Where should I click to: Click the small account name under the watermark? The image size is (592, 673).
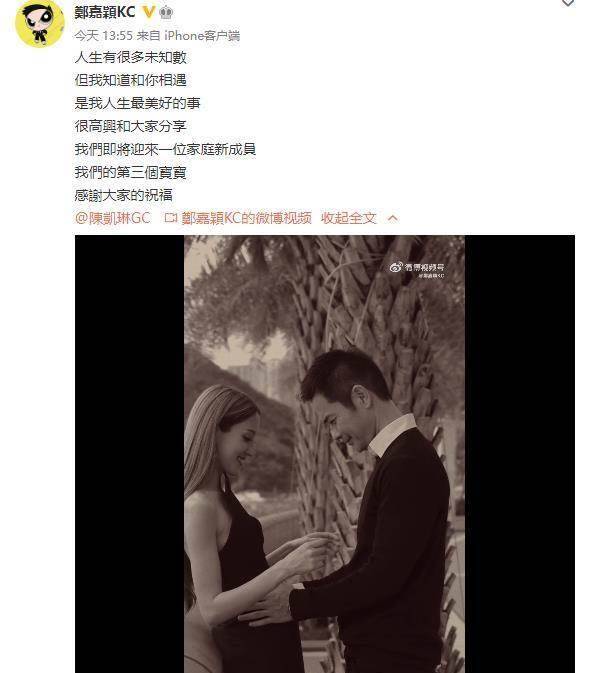[x=431, y=276]
